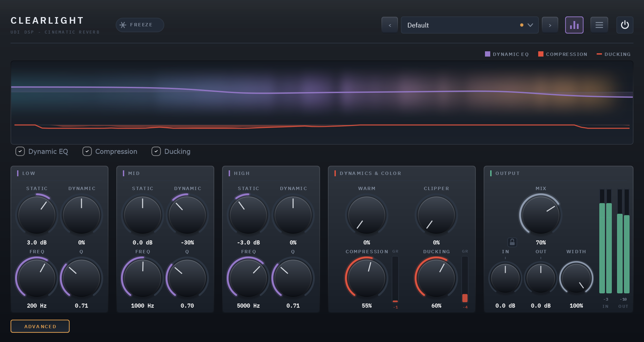
Task: Click the Mid band Dynamic knob
Action: tap(187, 215)
